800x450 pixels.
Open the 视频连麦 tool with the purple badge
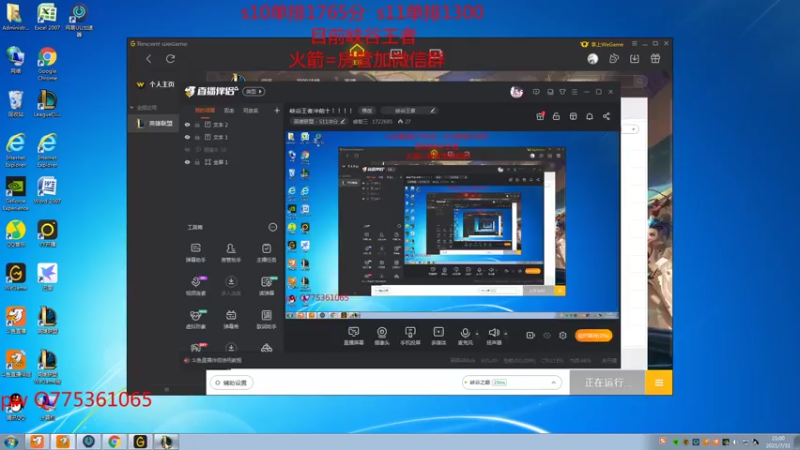point(195,285)
